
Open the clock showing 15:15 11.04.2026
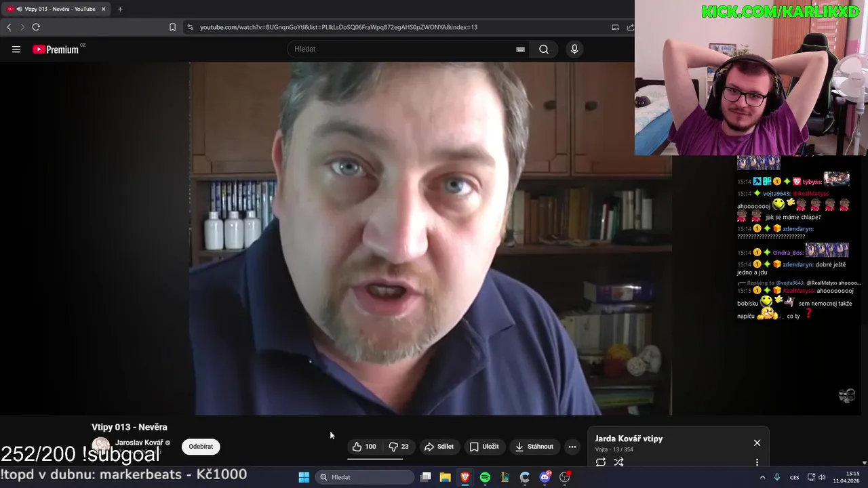tap(846, 477)
